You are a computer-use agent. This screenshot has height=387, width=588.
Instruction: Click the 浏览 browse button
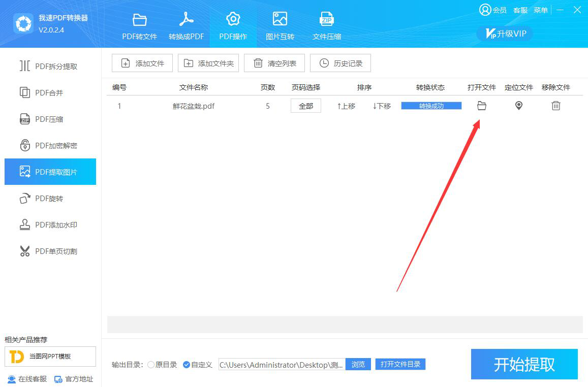(x=358, y=364)
